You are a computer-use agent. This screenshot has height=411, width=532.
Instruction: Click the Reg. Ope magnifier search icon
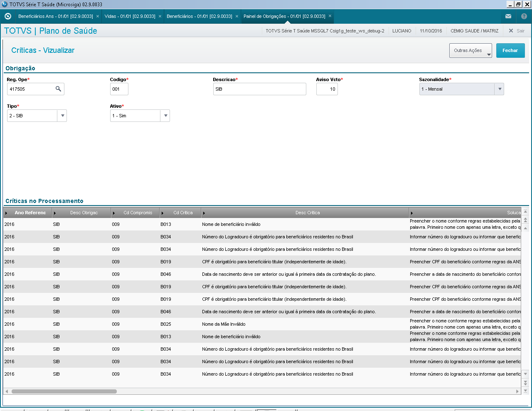(x=58, y=89)
